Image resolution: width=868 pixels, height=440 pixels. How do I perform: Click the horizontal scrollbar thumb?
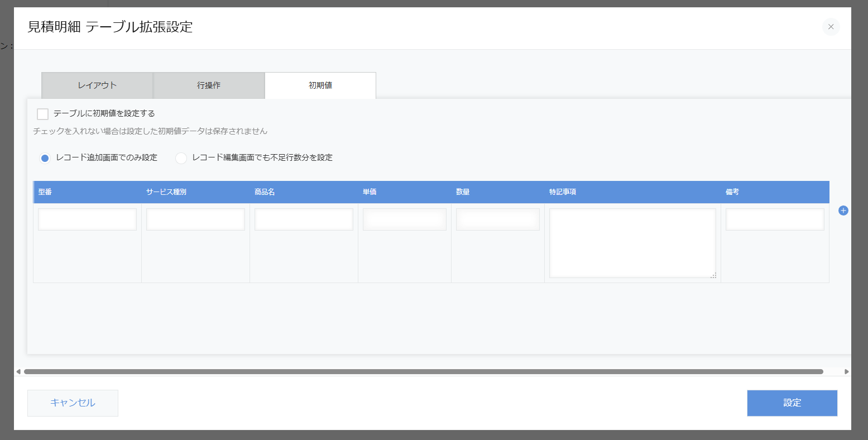point(423,371)
